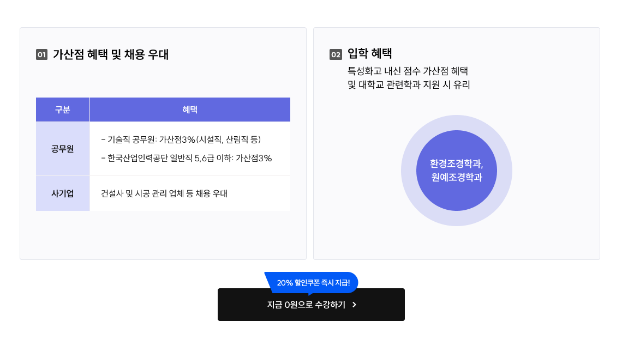The image size is (622, 364).
Task: Click the '02' numbered badge icon
Action: pos(335,53)
